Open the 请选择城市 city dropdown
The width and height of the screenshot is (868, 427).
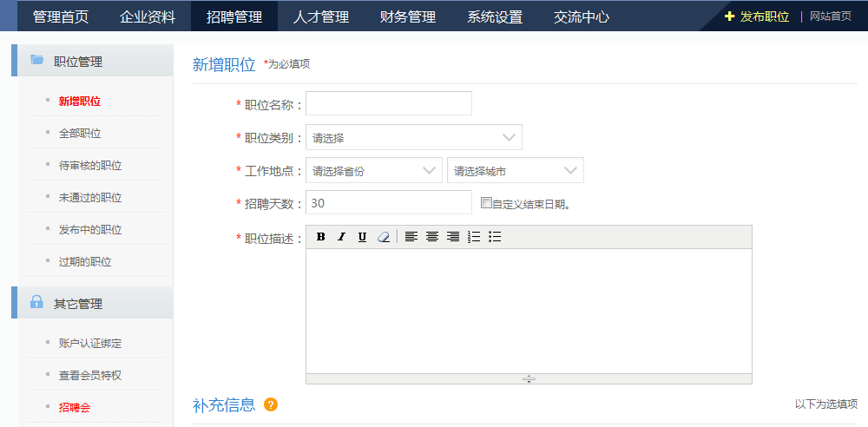(515, 171)
